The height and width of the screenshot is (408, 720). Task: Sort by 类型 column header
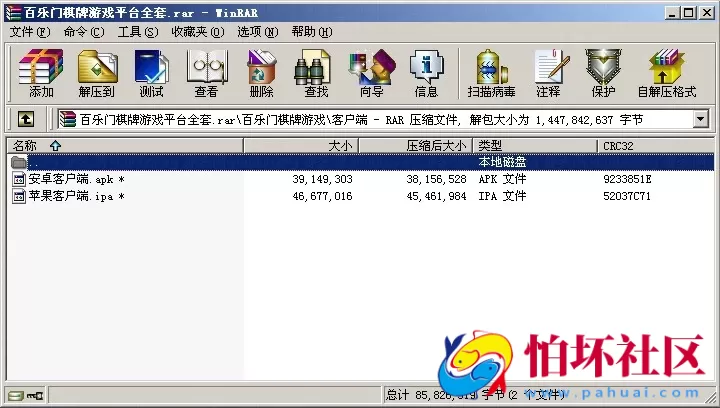coord(535,146)
